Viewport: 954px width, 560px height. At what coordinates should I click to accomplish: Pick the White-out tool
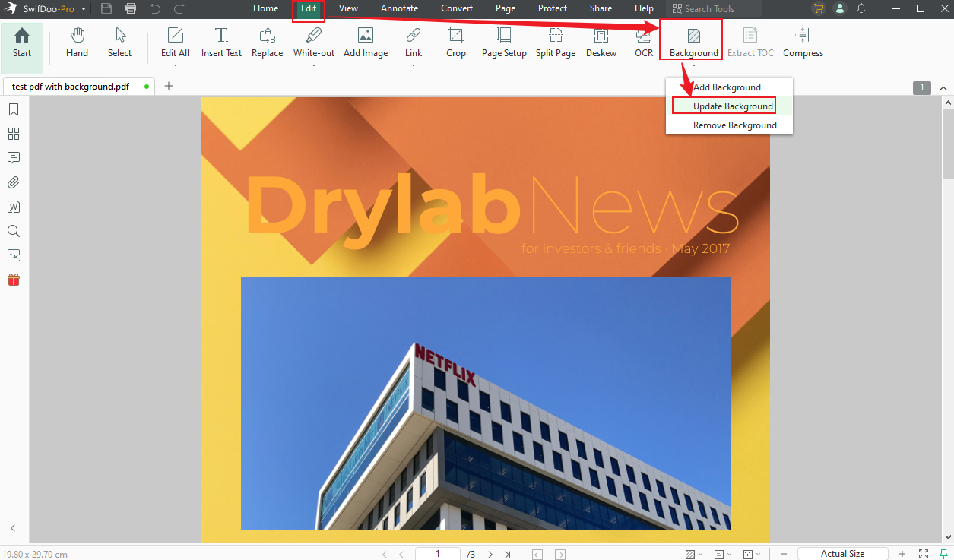[314, 43]
